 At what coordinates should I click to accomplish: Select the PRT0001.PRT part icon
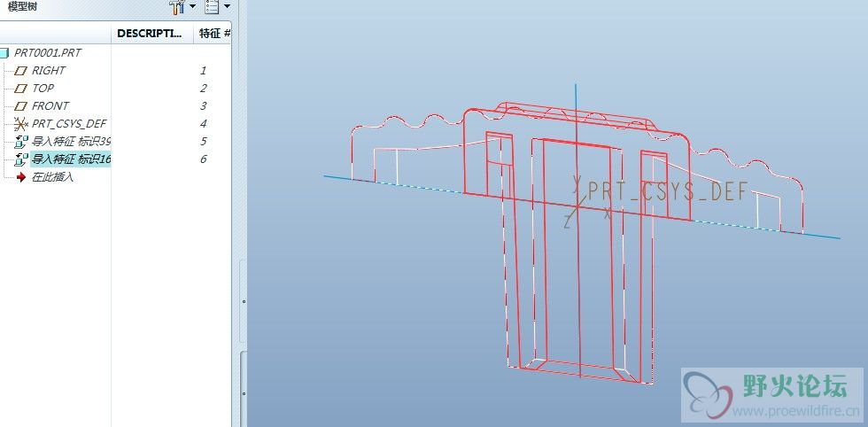tap(4, 53)
